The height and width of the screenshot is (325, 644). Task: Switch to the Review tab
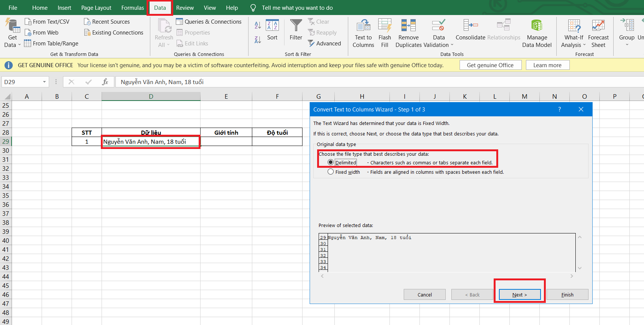(185, 8)
